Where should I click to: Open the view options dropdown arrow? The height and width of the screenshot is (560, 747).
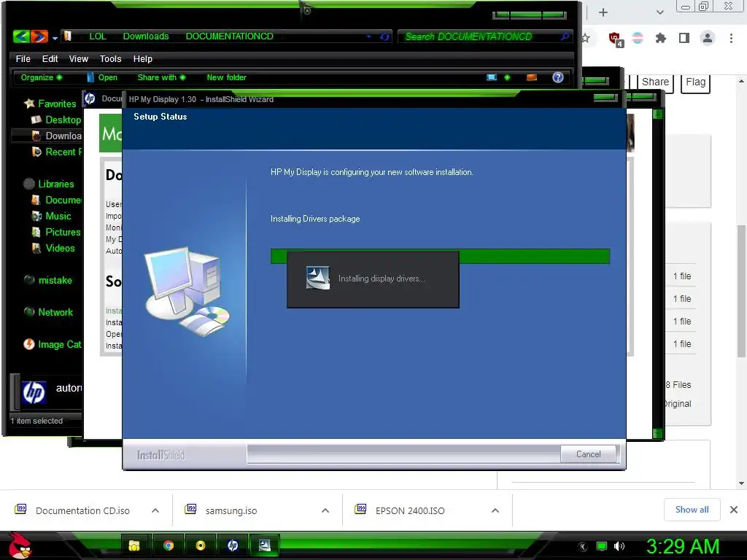[508, 77]
